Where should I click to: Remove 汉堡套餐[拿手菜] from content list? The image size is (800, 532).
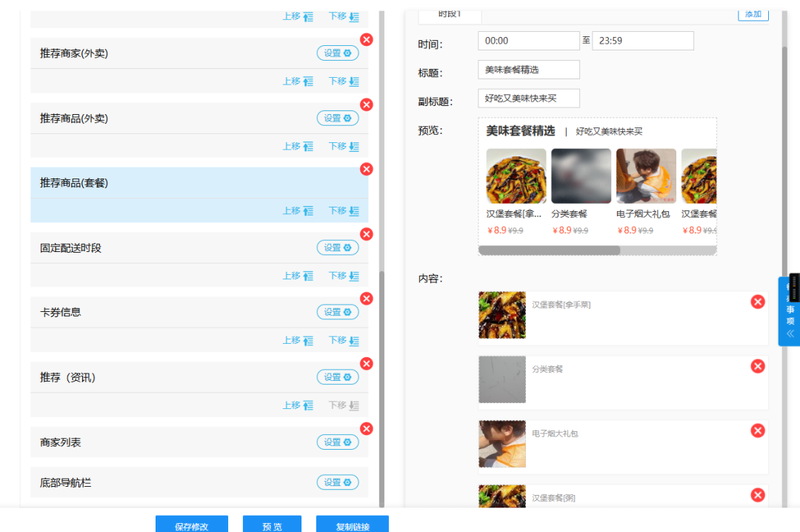pyautogui.click(x=758, y=302)
